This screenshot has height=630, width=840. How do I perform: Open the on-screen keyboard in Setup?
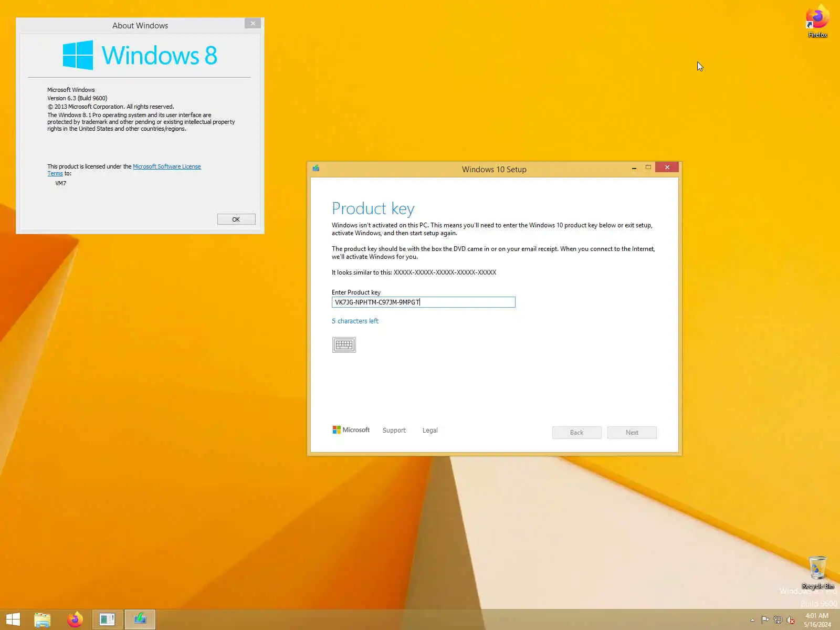pyautogui.click(x=344, y=345)
